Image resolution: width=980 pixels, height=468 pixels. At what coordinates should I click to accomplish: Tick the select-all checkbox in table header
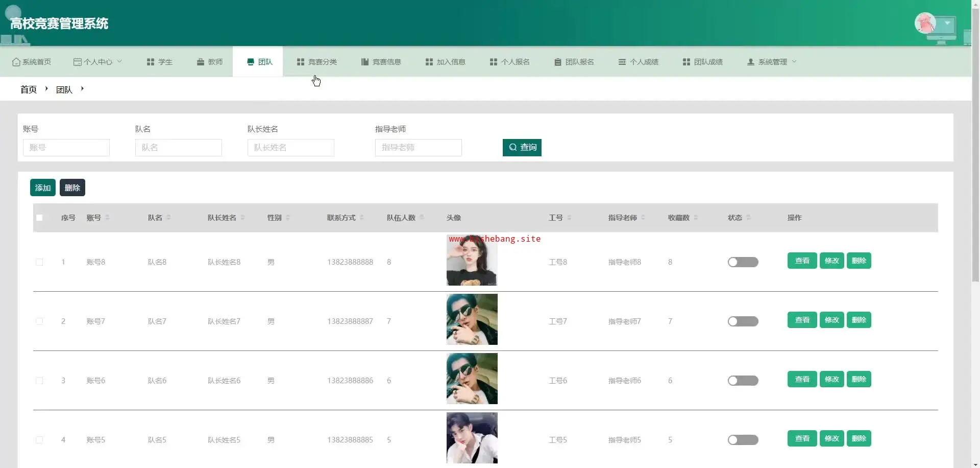pyautogui.click(x=39, y=218)
